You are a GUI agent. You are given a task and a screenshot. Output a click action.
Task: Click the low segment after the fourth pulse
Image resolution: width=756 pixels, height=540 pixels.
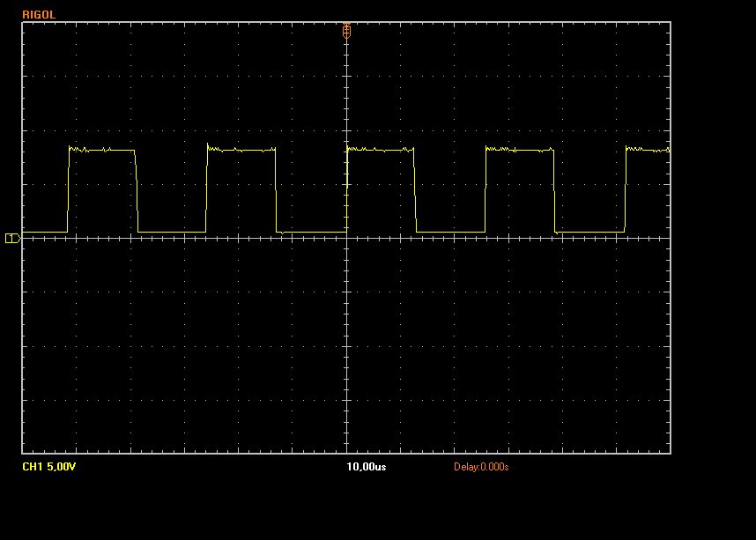[589, 232]
